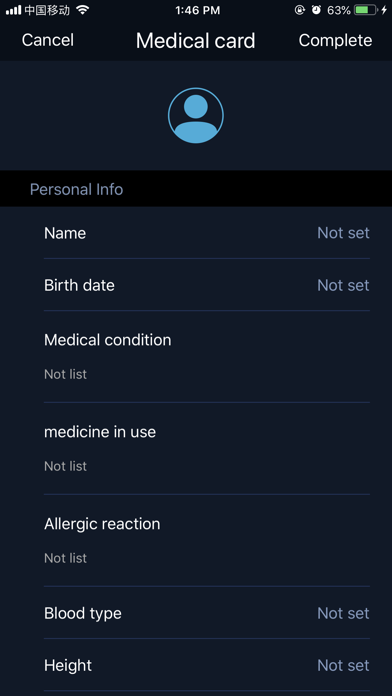Screen dimensions: 392x696
Task: Tap the cellular signal bars icon
Action: pyautogui.click(x=13, y=10)
